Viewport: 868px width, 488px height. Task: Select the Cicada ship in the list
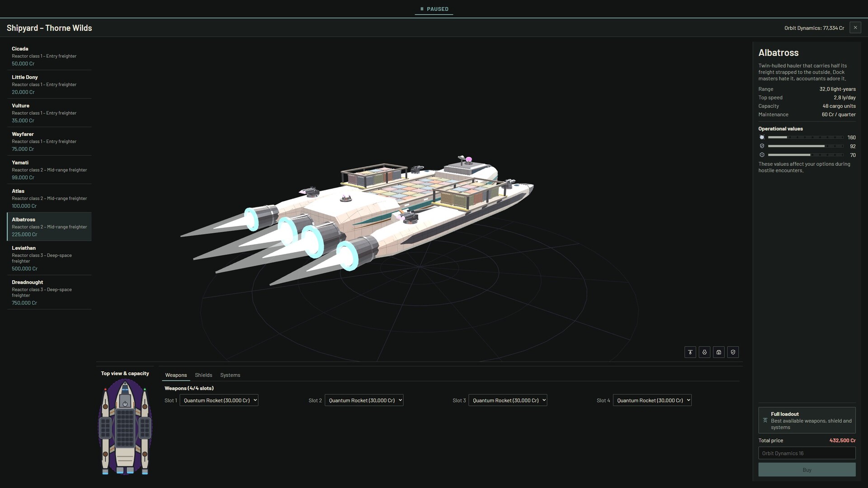(49, 56)
